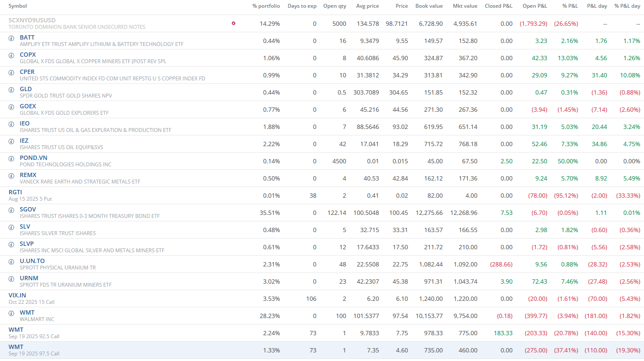The height and width of the screenshot is (361, 644).
Task: Click the POND.VN ticker link
Action: [33, 158]
